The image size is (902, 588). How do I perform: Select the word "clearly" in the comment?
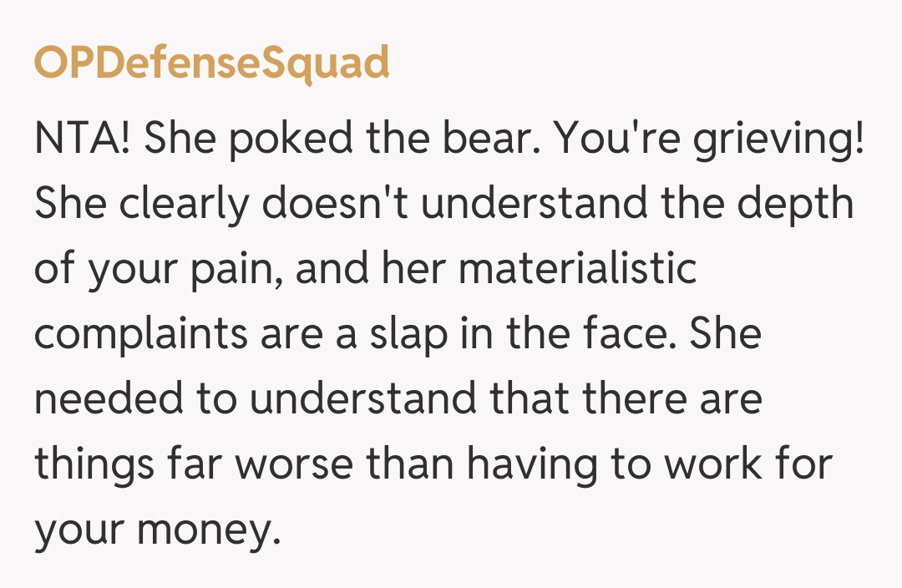pyautogui.click(x=187, y=205)
